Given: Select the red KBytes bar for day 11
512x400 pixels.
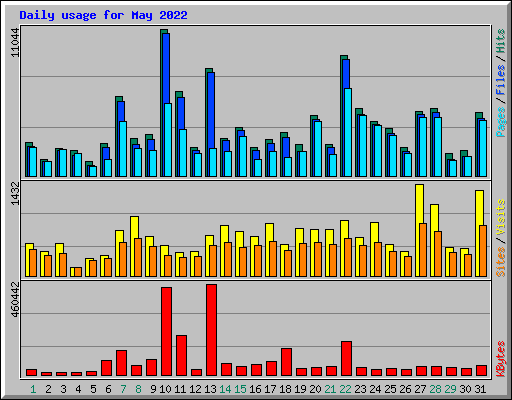Looking at the screenshot, I should tap(181, 356).
